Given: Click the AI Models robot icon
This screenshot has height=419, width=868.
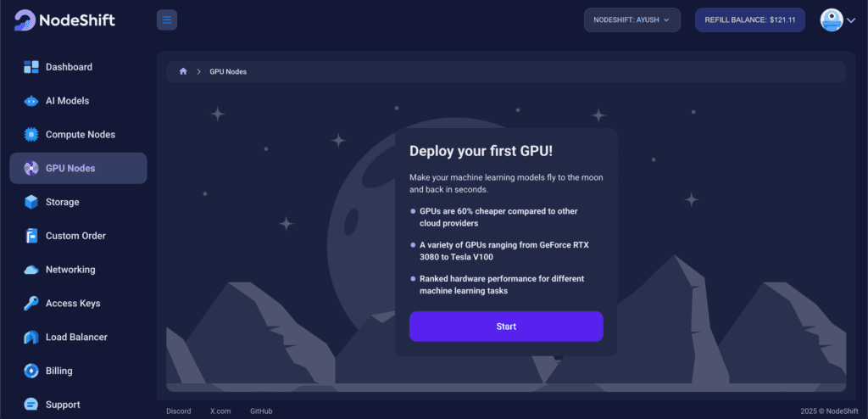Looking at the screenshot, I should pyautogui.click(x=31, y=101).
